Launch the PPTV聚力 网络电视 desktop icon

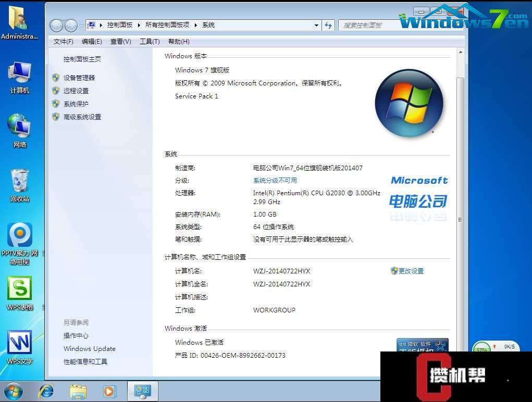click(x=20, y=243)
